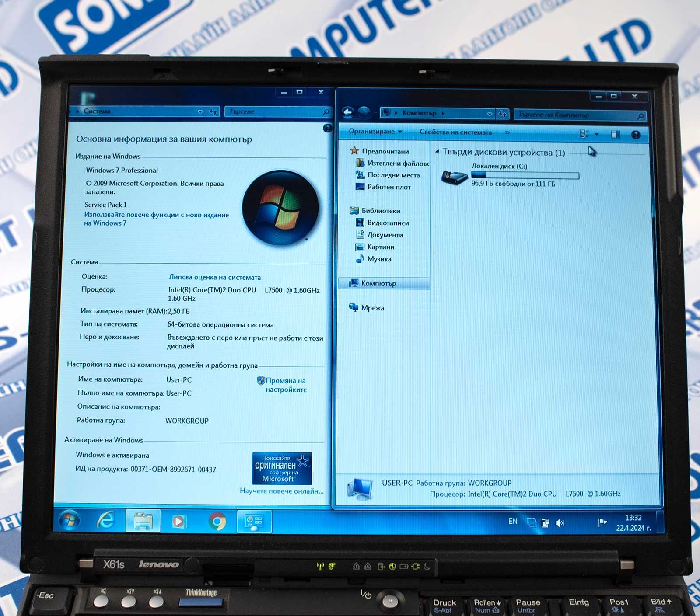Image resolution: width=700 pixels, height=616 pixels.
Task: Toggle the preview pane icon
Action: pos(616,134)
